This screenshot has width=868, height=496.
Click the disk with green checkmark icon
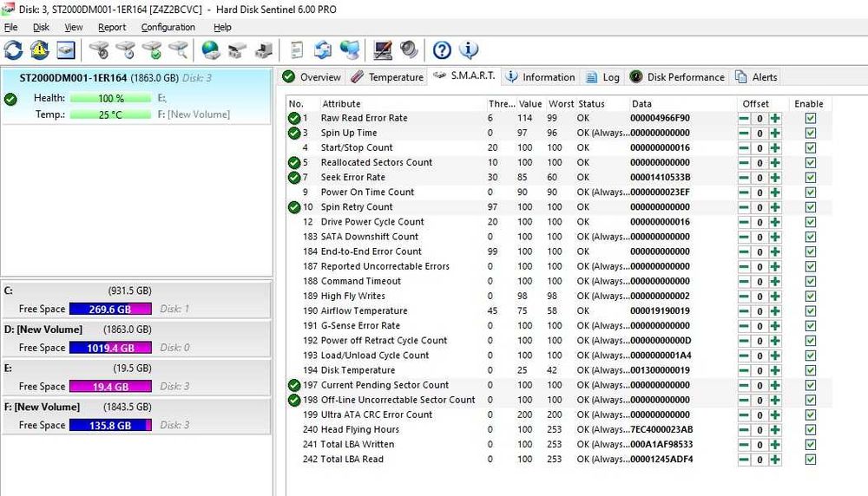click(x=152, y=50)
